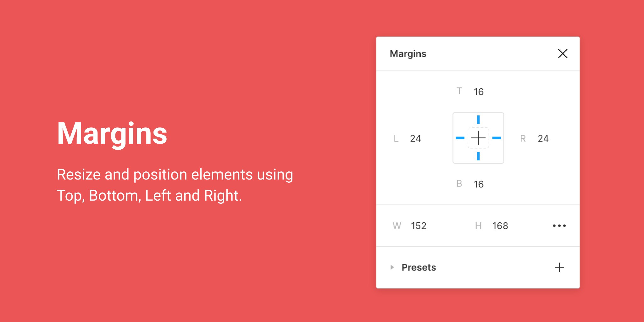644x322 pixels.
Task: Toggle the left margin constraint bar
Action: point(460,138)
